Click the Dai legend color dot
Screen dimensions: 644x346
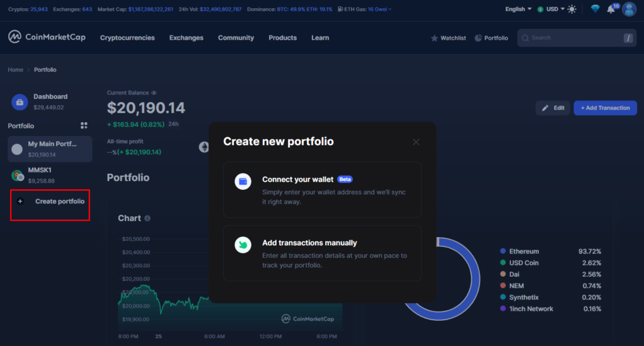pyautogui.click(x=502, y=274)
